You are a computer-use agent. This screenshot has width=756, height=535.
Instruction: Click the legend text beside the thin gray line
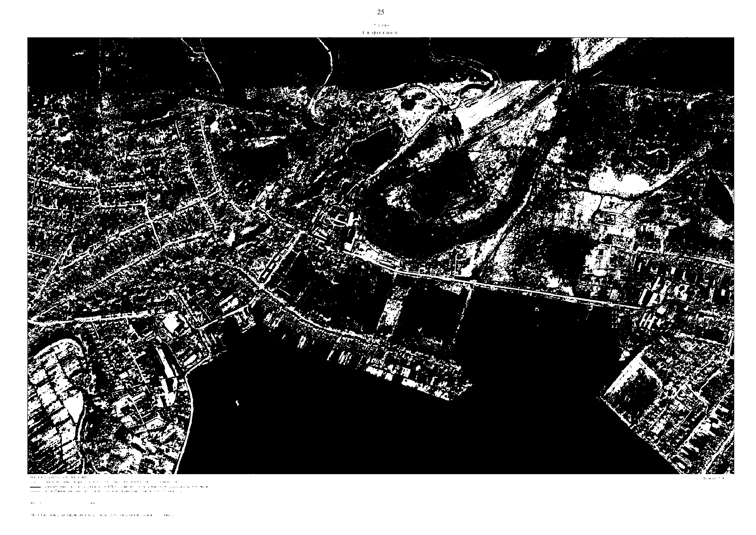(x=113, y=491)
